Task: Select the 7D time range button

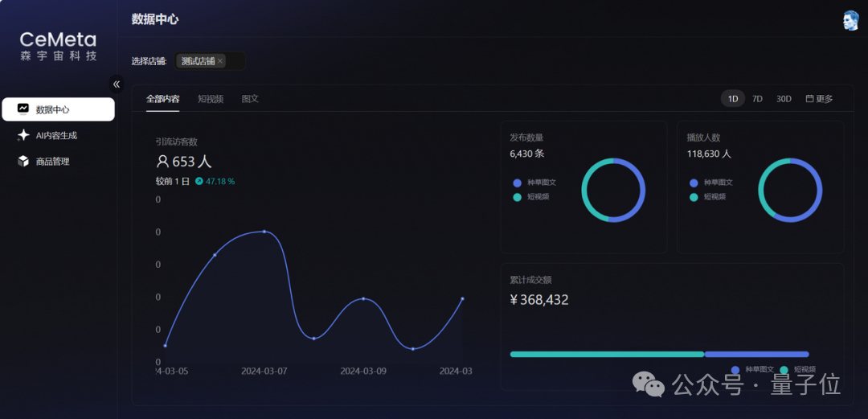Action: pos(757,99)
